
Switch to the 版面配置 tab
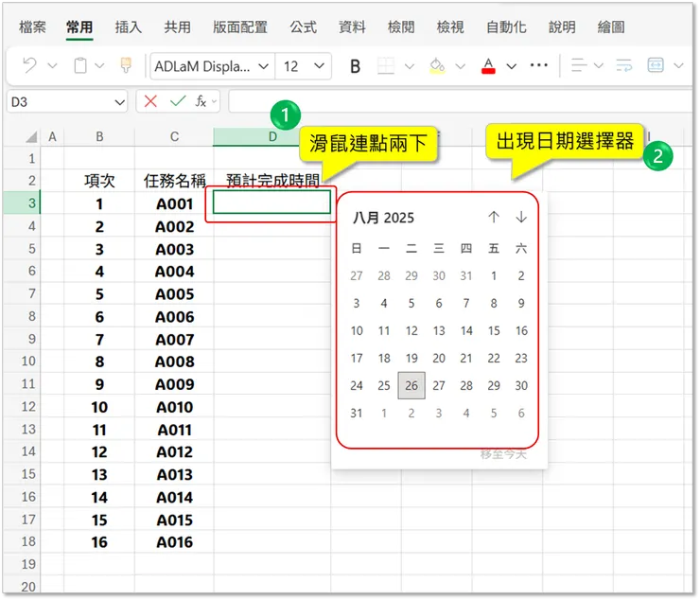(240, 27)
